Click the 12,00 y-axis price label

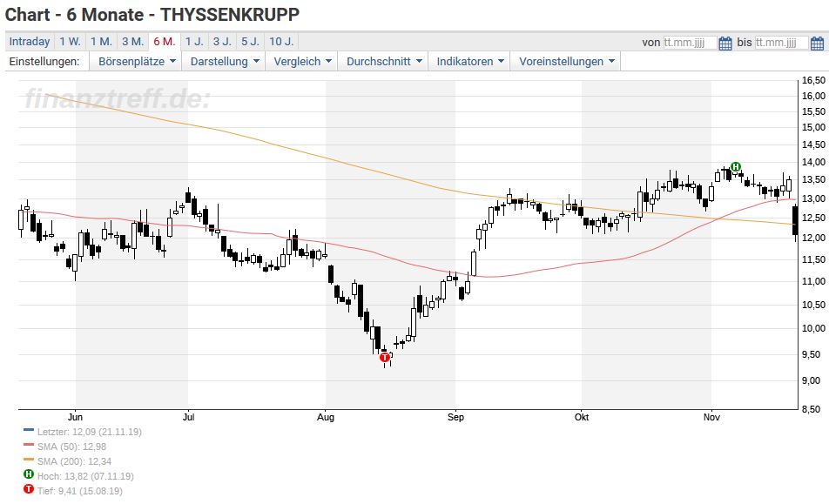(813, 239)
